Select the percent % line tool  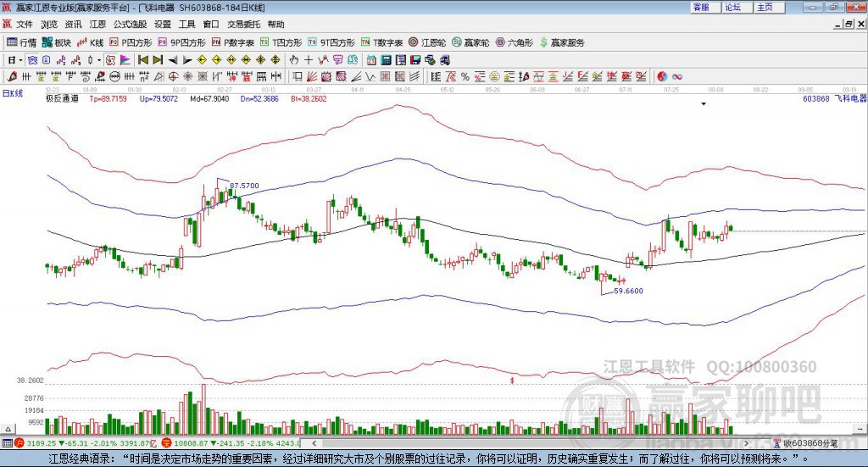pos(465,76)
